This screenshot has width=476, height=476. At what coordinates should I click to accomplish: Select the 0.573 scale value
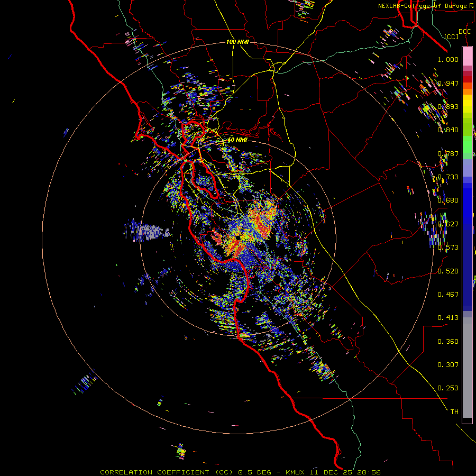448,248
